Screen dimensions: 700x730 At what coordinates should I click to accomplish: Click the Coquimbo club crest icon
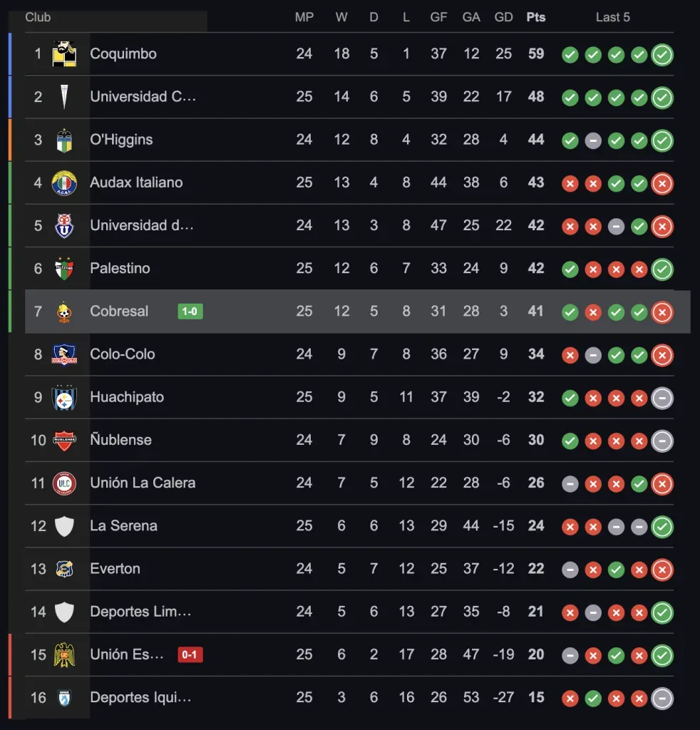(64, 54)
